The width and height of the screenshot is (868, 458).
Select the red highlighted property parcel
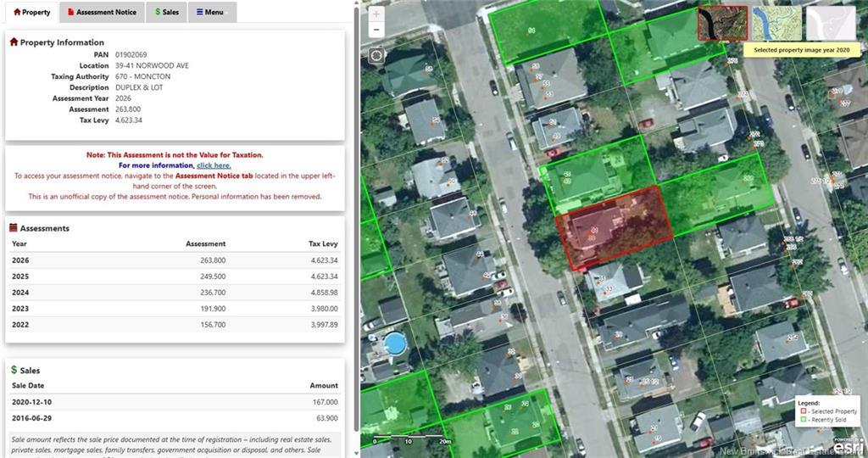pos(614,227)
